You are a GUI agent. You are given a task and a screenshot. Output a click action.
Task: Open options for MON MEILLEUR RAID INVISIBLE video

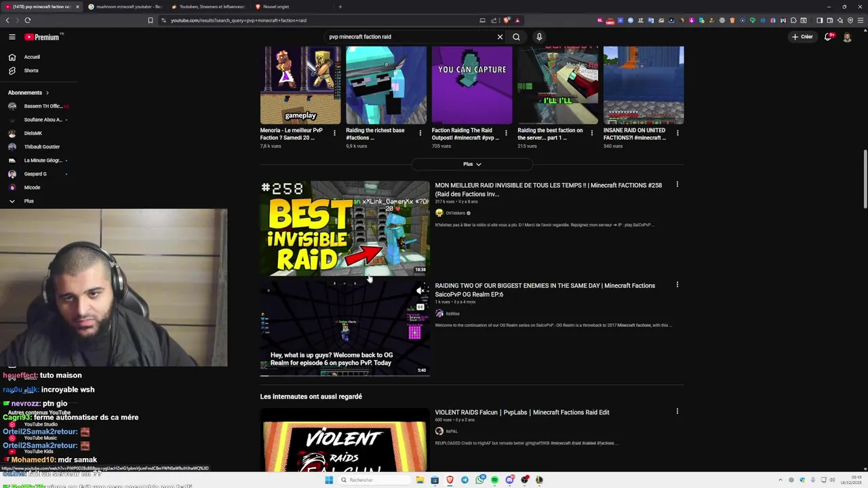point(677,185)
